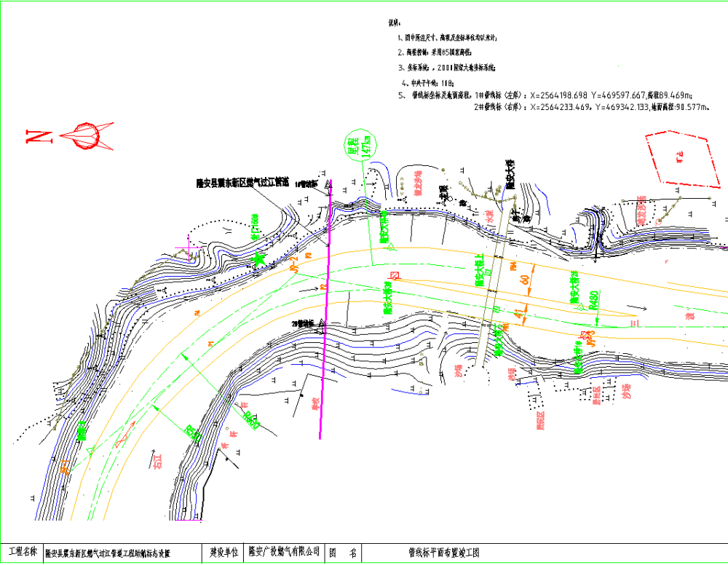The image size is (728, 565).
Task: Click the red hatched square marker mid-river
Action: [x=395, y=274]
